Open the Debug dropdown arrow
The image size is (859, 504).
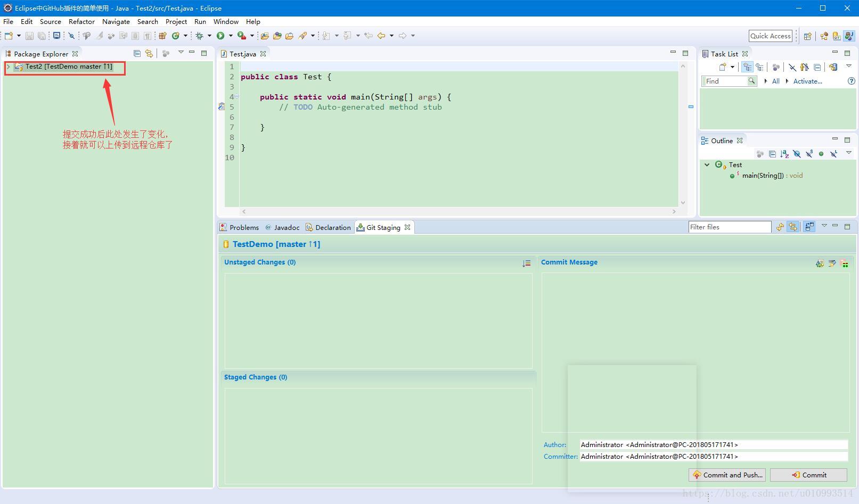point(209,36)
